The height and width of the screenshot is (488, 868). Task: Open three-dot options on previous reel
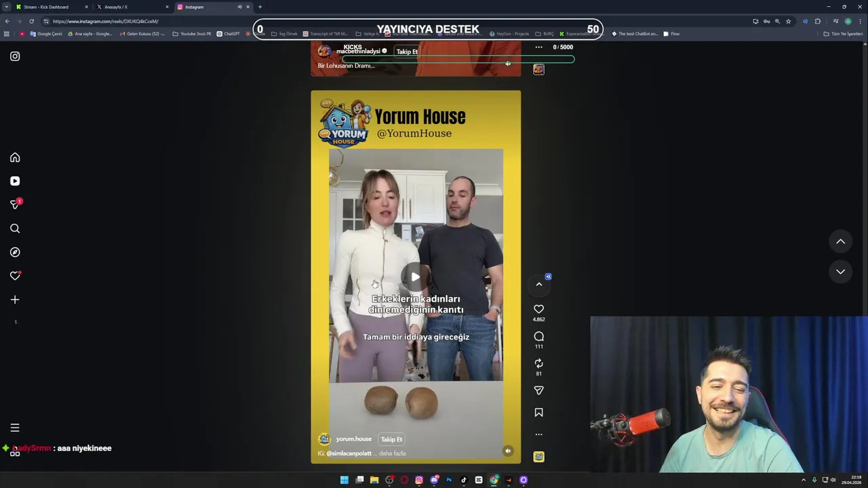click(x=538, y=47)
